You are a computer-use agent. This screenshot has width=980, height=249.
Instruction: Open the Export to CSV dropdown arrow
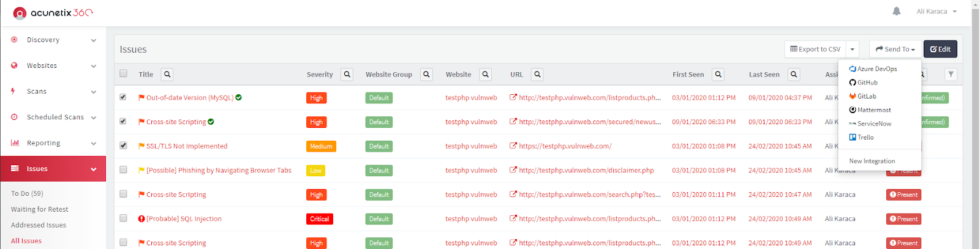852,49
